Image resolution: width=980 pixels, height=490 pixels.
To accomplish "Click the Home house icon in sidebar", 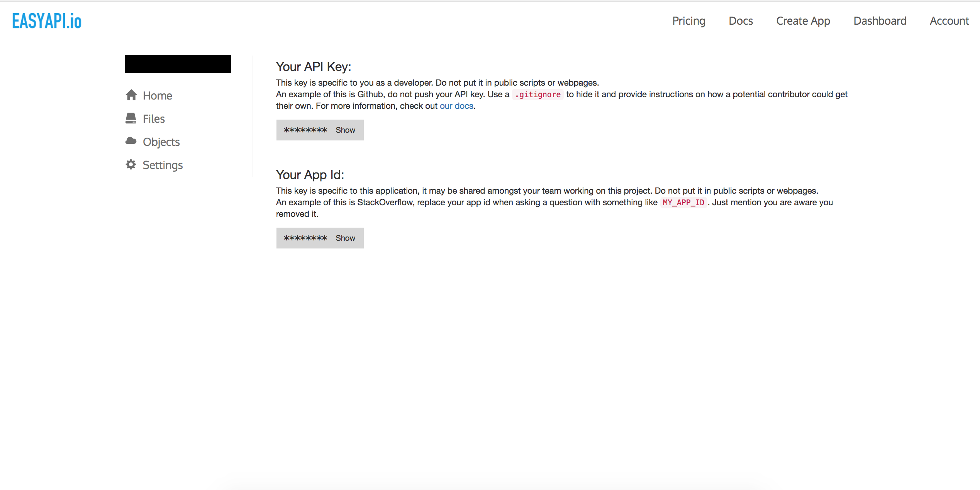I will [x=131, y=95].
